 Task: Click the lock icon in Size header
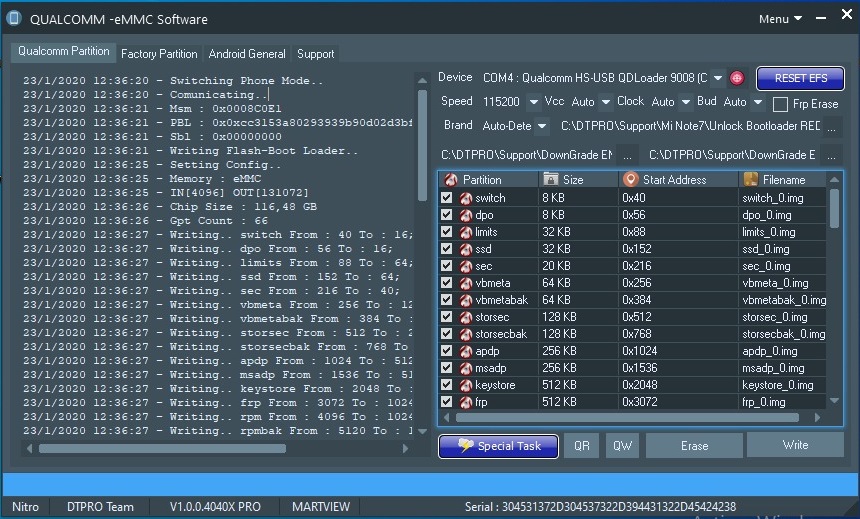[x=550, y=179]
